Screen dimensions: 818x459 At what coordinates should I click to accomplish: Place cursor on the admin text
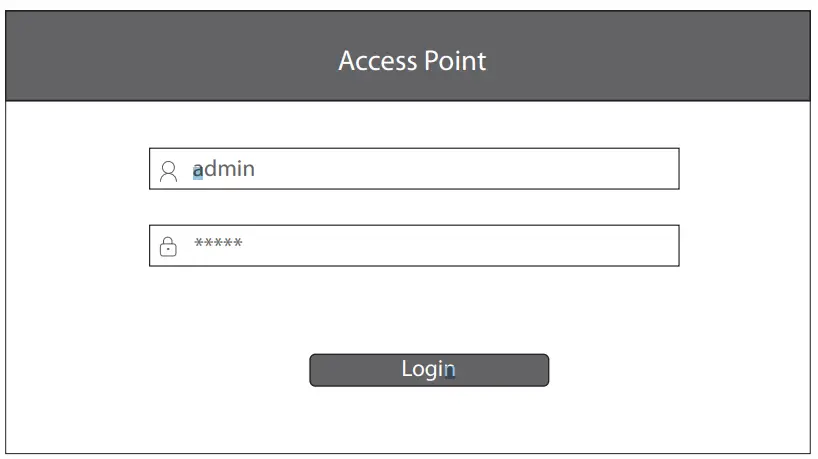click(x=224, y=169)
